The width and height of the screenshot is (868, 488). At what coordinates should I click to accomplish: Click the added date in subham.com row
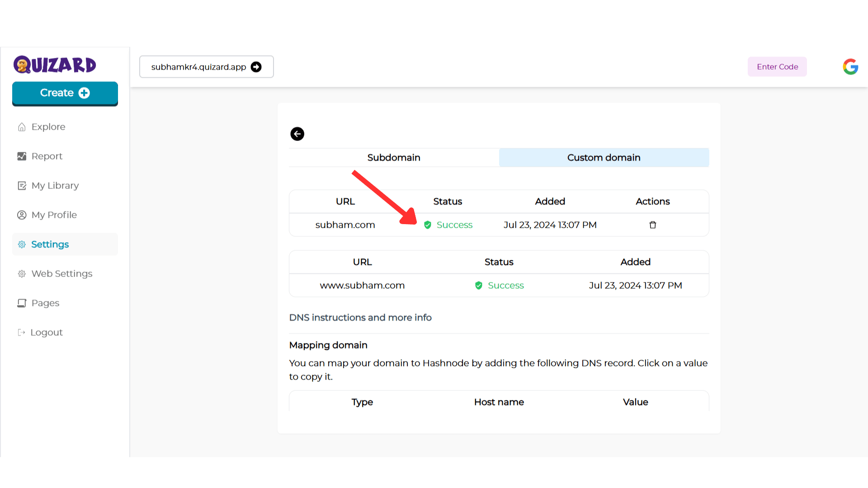(550, 225)
